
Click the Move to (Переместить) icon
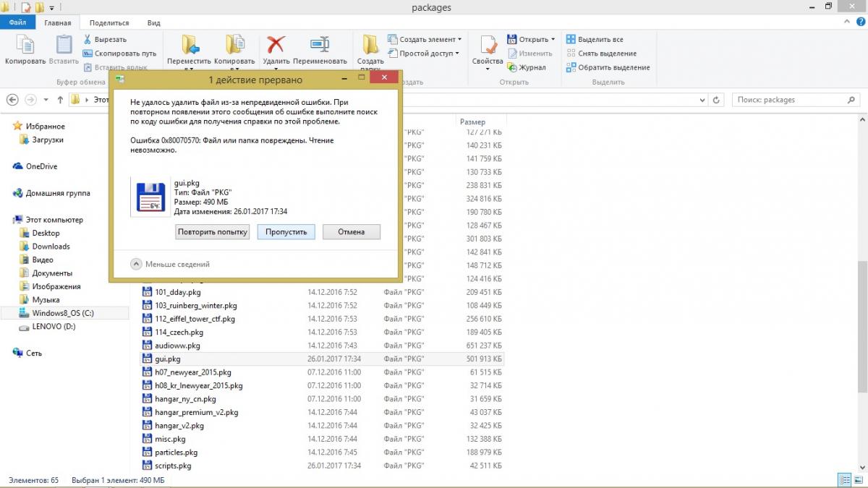190,46
